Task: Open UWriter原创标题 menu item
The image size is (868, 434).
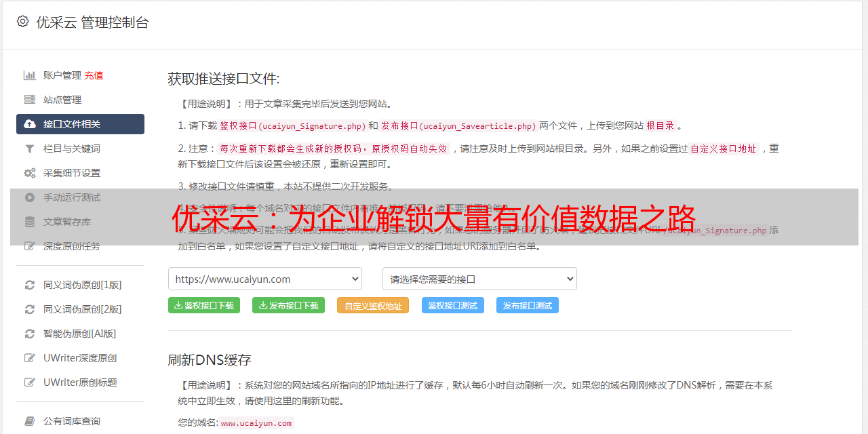Action: (80, 382)
